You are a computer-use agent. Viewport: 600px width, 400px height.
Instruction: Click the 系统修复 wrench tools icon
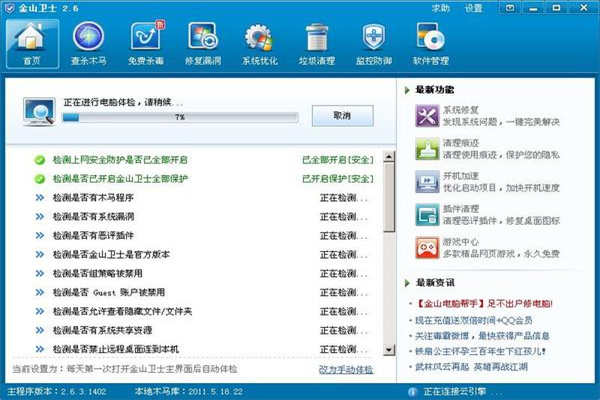(x=427, y=116)
